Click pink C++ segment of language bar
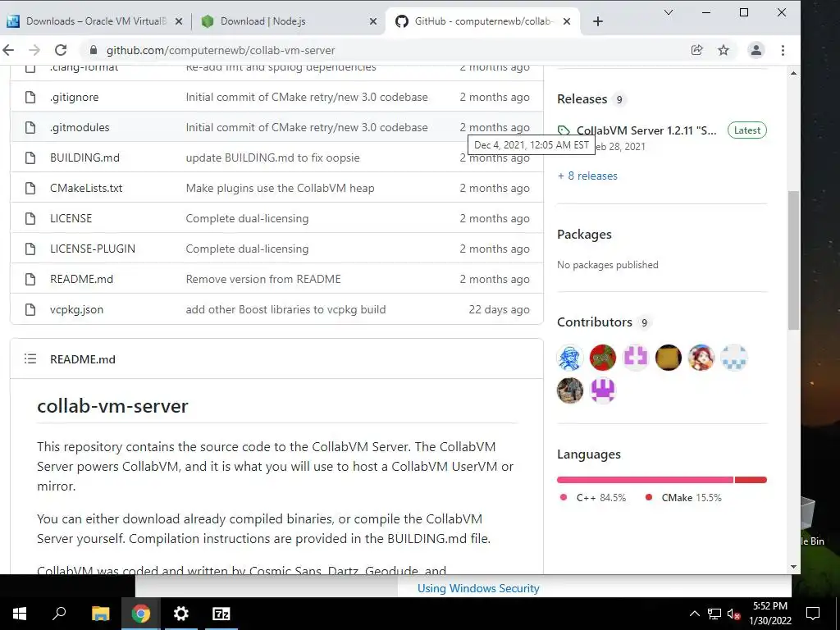Image resolution: width=840 pixels, height=630 pixels. 645,480
